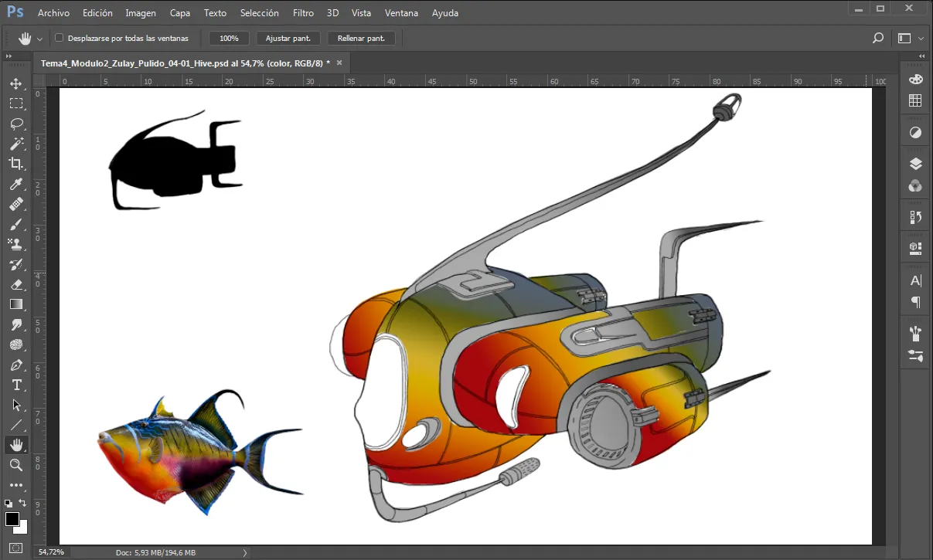This screenshot has height=560, width=933.
Task: Open the Paragraph panel icon
Action: pos(915,302)
